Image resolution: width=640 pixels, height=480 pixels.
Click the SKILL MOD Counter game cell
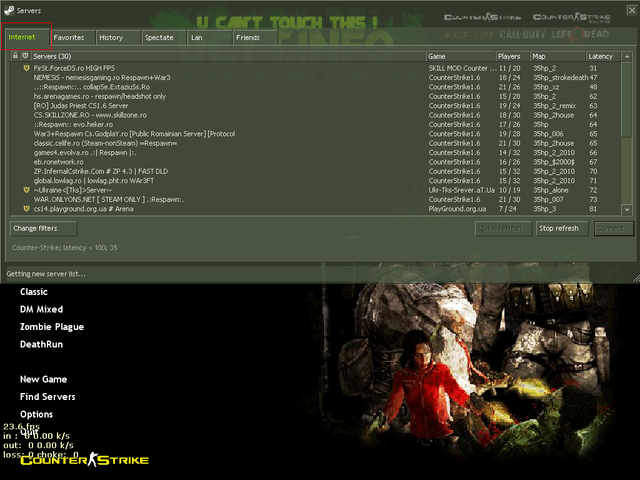click(462, 68)
